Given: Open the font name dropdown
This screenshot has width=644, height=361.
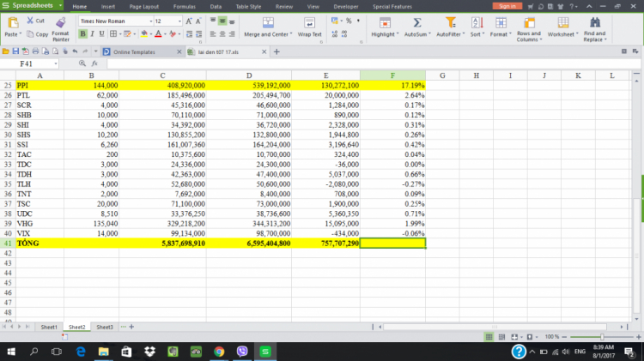Looking at the screenshot, I should 151,21.
